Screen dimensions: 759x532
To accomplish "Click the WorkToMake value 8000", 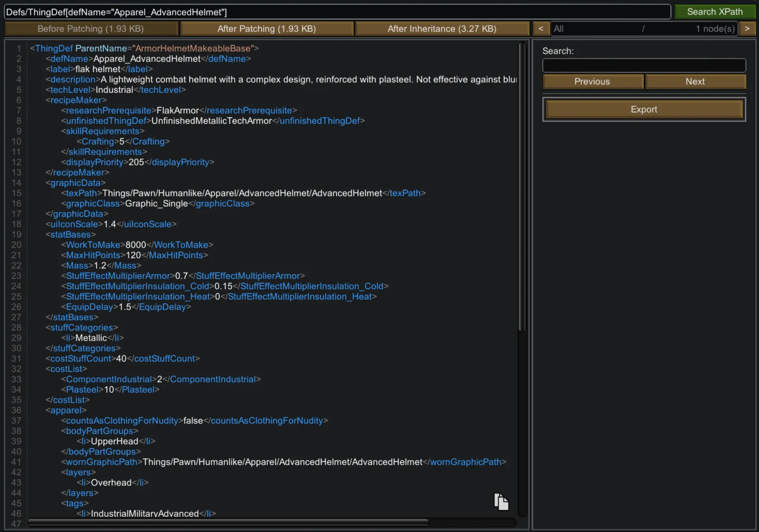I will [135, 245].
